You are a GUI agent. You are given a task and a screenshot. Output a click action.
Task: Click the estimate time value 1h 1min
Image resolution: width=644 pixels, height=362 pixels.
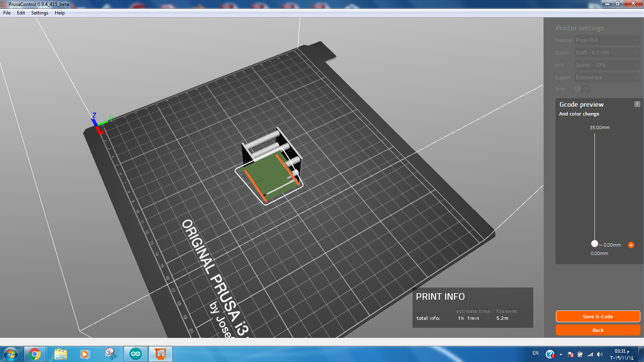[468, 318]
